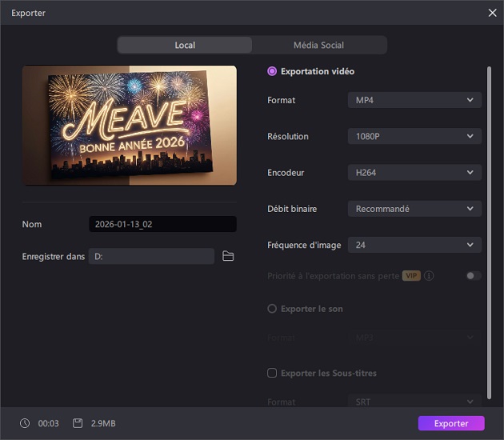Image resolution: width=504 pixels, height=440 pixels.
Task: Close the Exporter dialog
Action: click(x=492, y=13)
